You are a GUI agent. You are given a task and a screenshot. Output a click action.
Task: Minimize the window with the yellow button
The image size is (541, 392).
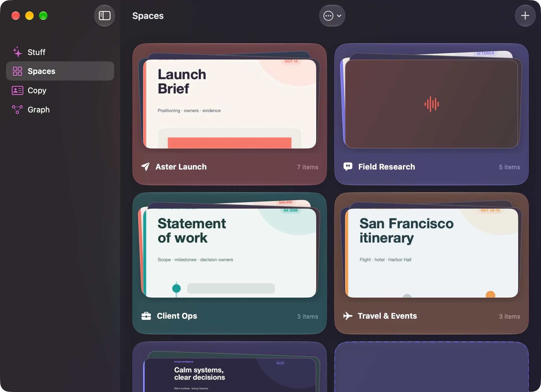click(29, 16)
